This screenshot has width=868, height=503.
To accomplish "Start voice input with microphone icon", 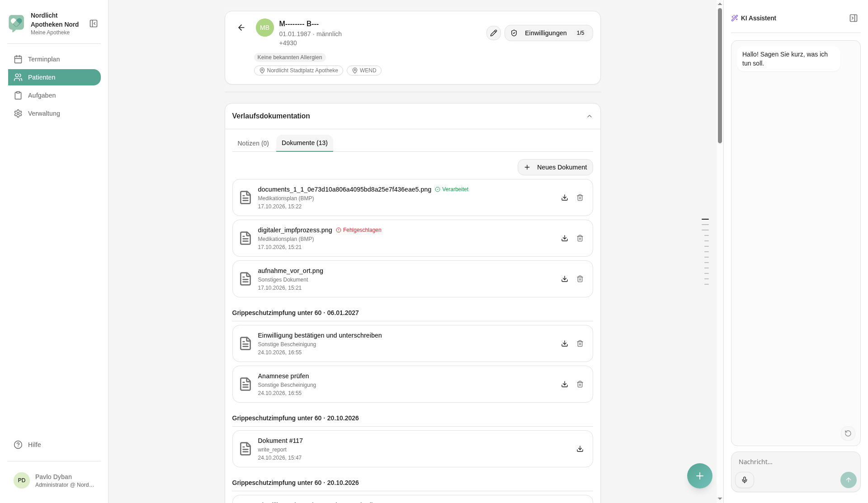I will pyautogui.click(x=745, y=480).
